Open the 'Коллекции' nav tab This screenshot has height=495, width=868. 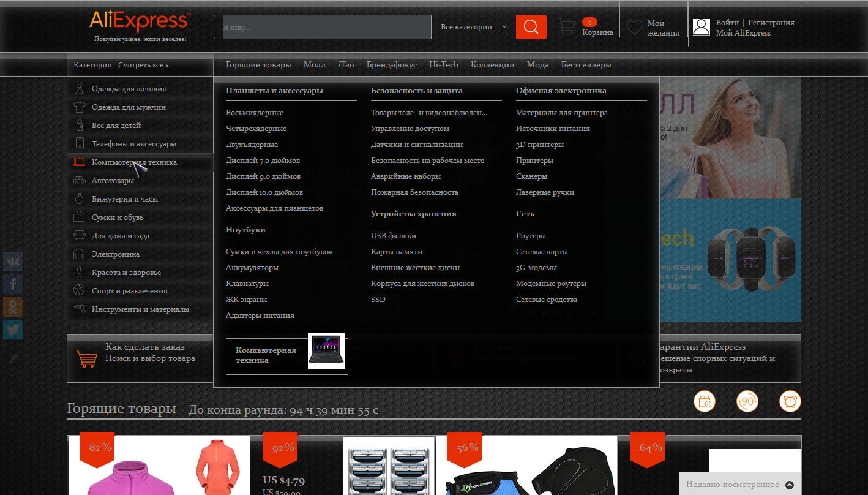pos(493,65)
